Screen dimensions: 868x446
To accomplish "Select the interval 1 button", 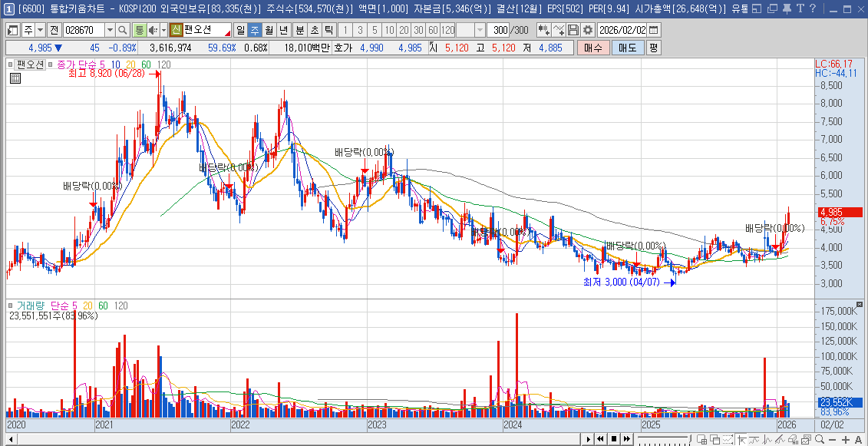I will tap(345, 30).
